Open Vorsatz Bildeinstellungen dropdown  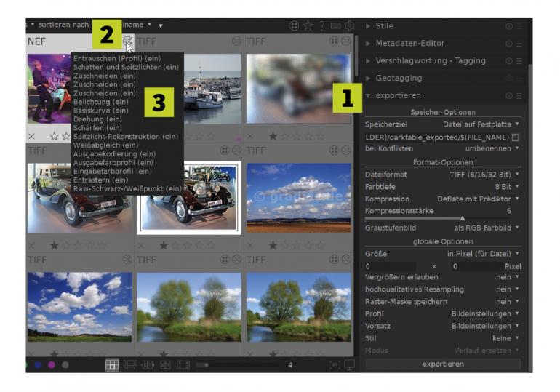(442, 326)
